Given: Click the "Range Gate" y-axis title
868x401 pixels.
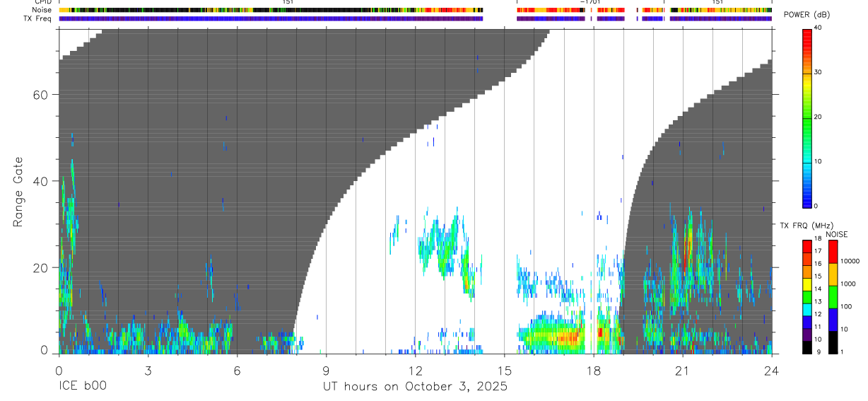Looking at the screenshot, I should (18, 192).
